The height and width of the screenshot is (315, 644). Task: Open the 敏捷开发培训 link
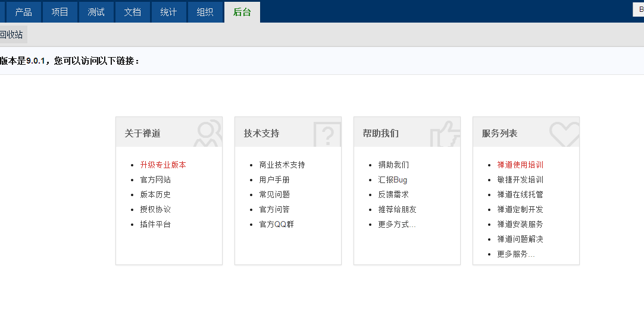click(520, 179)
